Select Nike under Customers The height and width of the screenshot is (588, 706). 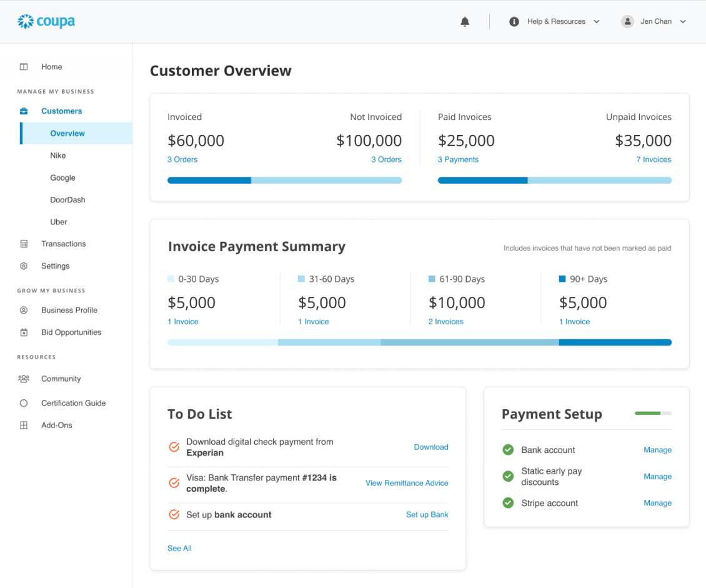tap(58, 156)
